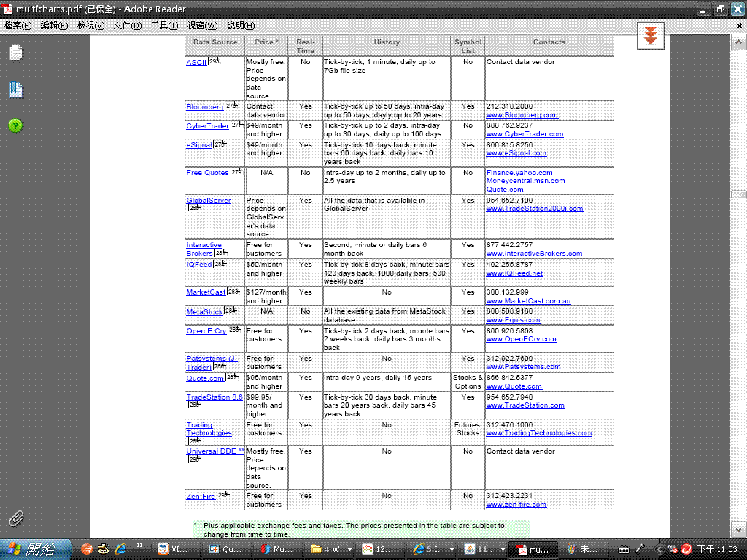Image resolution: width=747 pixels, height=560 pixels.
Task: Open the 工具(T) menu
Action: [164, 26]
